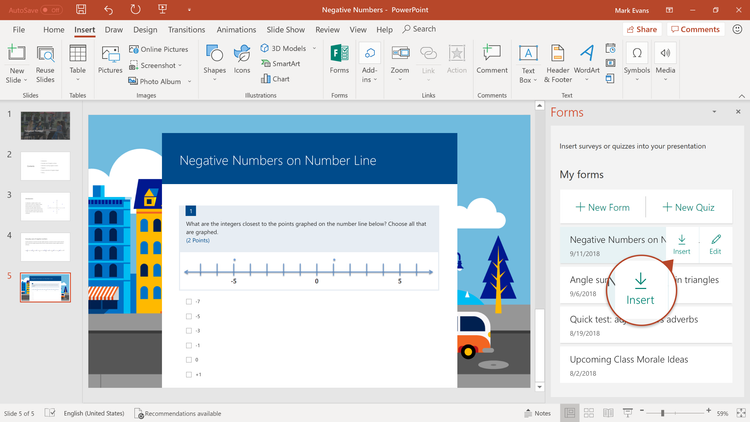Open the Icons gallery
Viewport: 750px width, 422px height.
pyautogui.click(x=242, y=58)
